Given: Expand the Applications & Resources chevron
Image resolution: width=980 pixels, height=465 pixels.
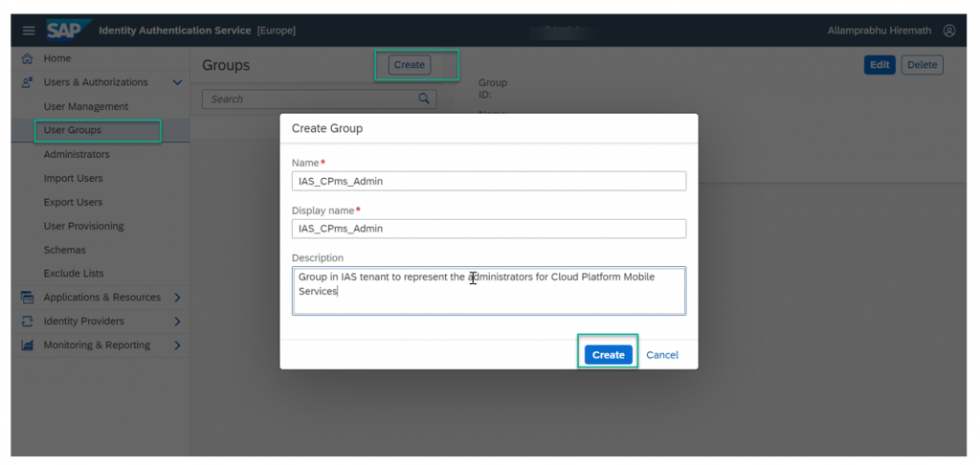Looking at the screenshot, I should (x=177, y=298).
